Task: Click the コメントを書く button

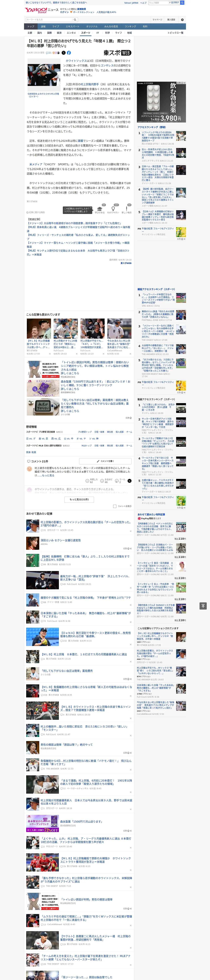Action: (x=105, y=461)
